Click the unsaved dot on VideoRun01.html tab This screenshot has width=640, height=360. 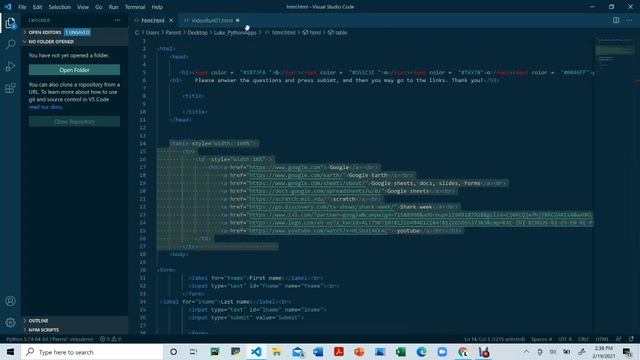(238, 20)
